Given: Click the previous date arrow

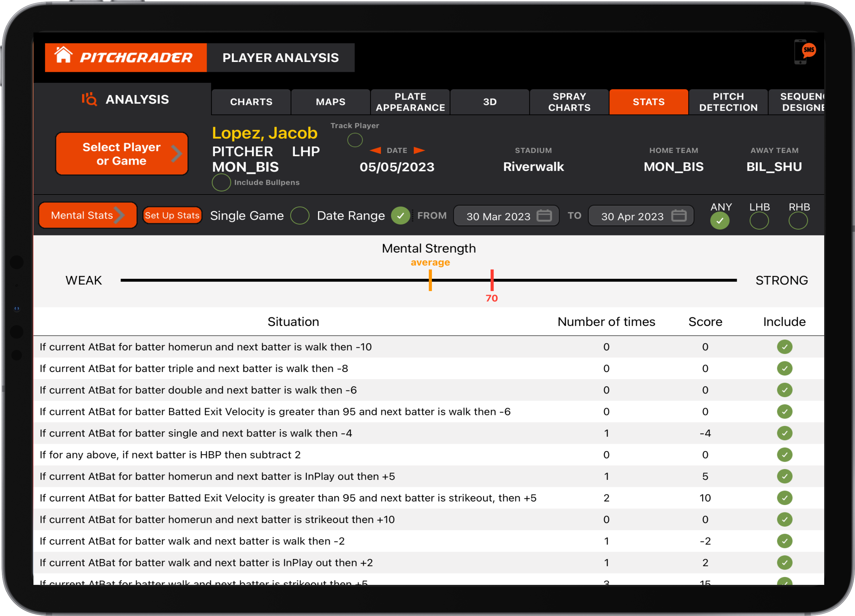Looking at the screenshot, I should click(375, 150).
